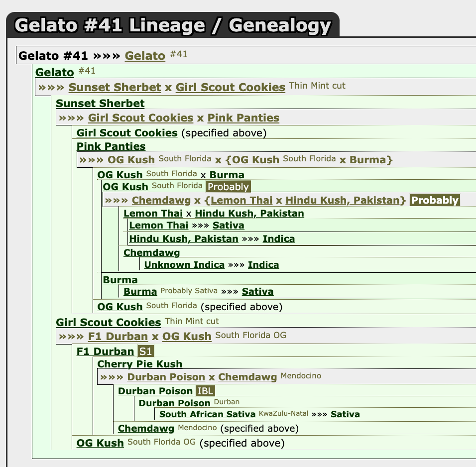Image resolution: width=476 pixels, height=467 pixels.
Task: Select the Pink Panties tree heading
Action: [111, 146]
